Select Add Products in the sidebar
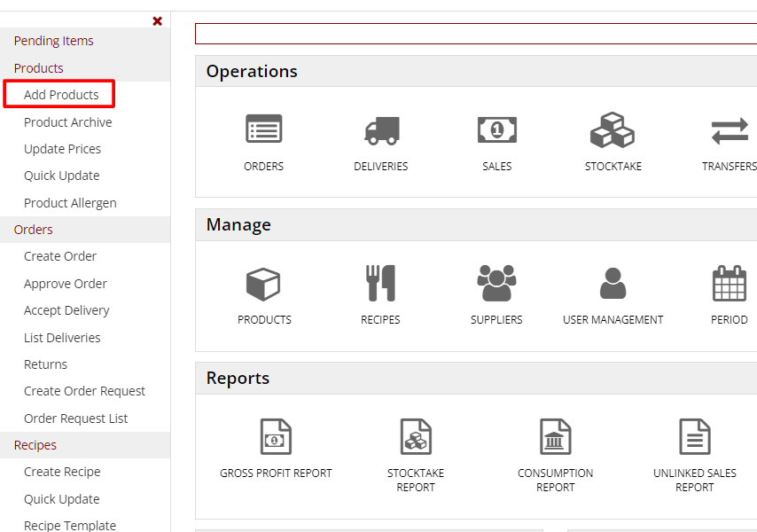 [x=61, y=95]
